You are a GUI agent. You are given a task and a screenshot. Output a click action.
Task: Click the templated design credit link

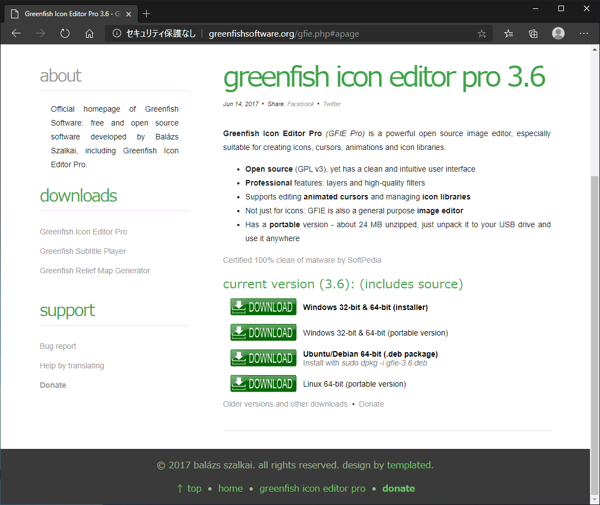pyautogui.click(x=408, y=465)
